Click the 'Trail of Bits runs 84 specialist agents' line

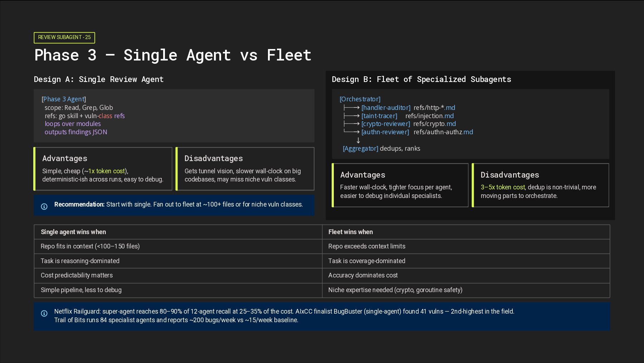point(176,320)
